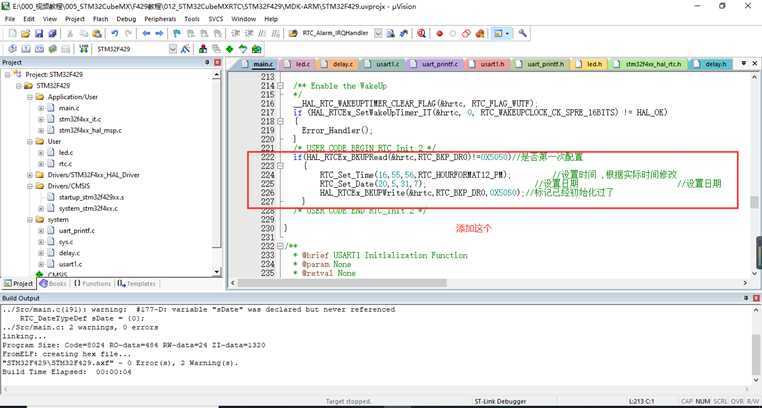The image size is (762, 408).
Task: Click the Rebuild all icon
Action: click(x=39, y=49)
